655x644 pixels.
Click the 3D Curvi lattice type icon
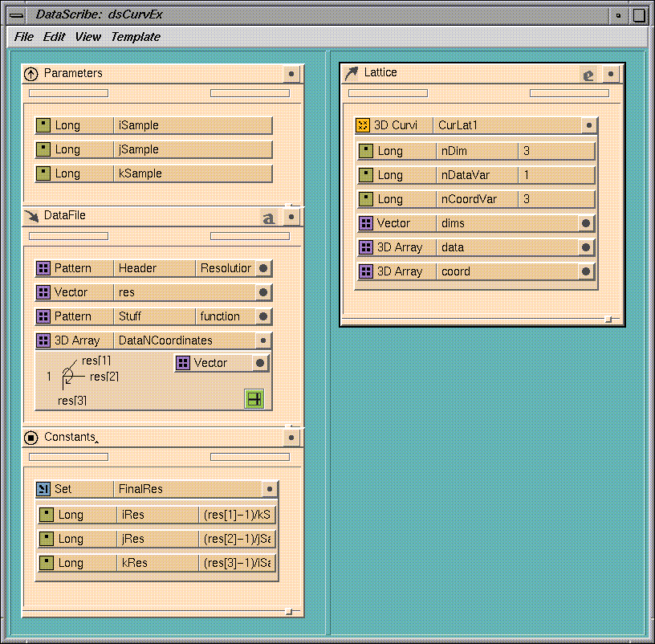(364, 125)
